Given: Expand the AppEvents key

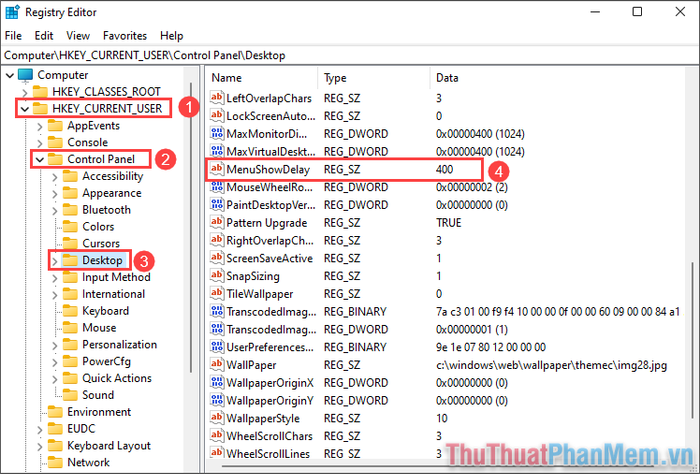Looking at the screenshot, I should tap(40, 126).
